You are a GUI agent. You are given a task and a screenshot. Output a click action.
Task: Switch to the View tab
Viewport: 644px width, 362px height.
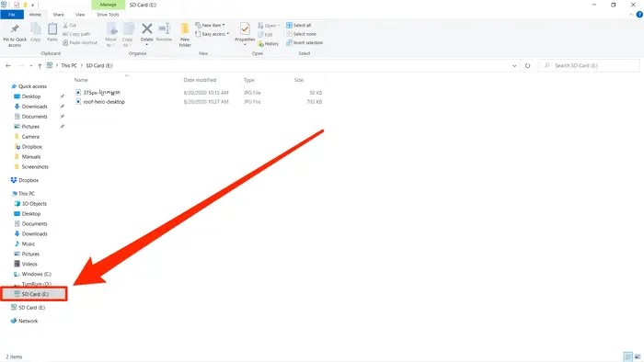pos(80,15)
